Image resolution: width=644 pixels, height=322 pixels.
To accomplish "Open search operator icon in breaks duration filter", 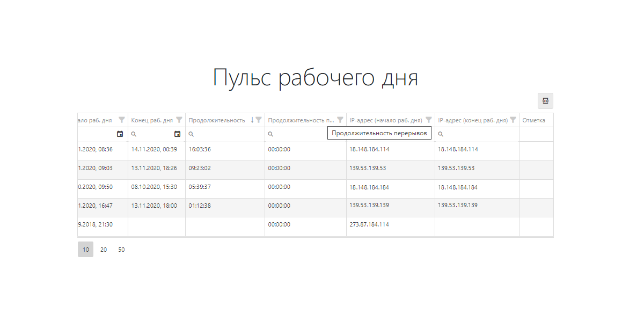I will coord(270,134).
